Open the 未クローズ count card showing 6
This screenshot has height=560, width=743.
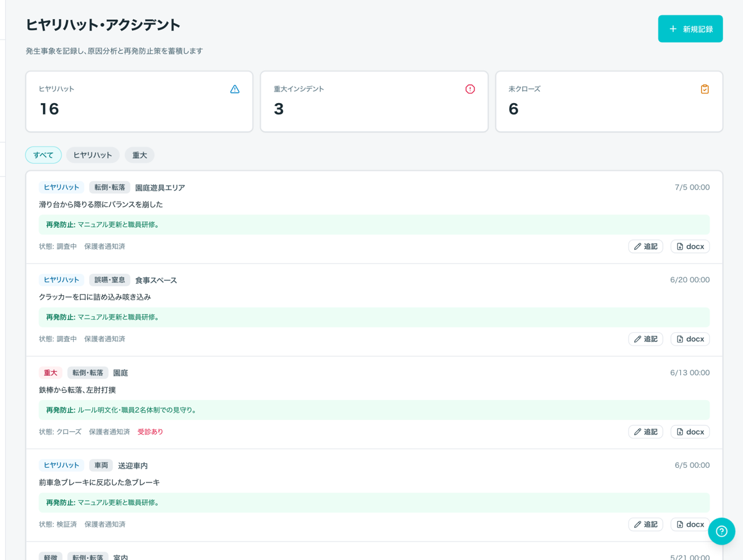tap(609, 101)
